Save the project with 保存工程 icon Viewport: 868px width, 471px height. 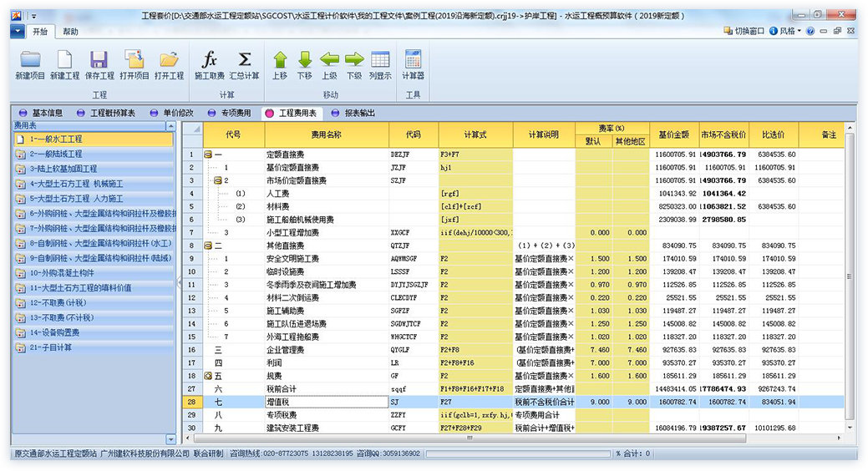(99, 59)
